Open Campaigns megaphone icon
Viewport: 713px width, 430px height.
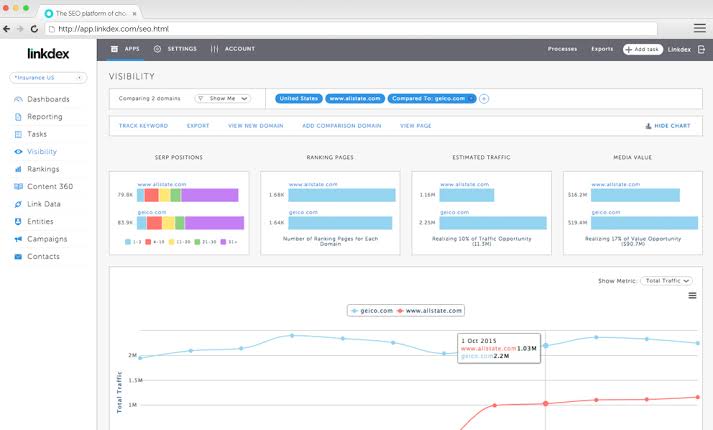(x=18, y=239)
